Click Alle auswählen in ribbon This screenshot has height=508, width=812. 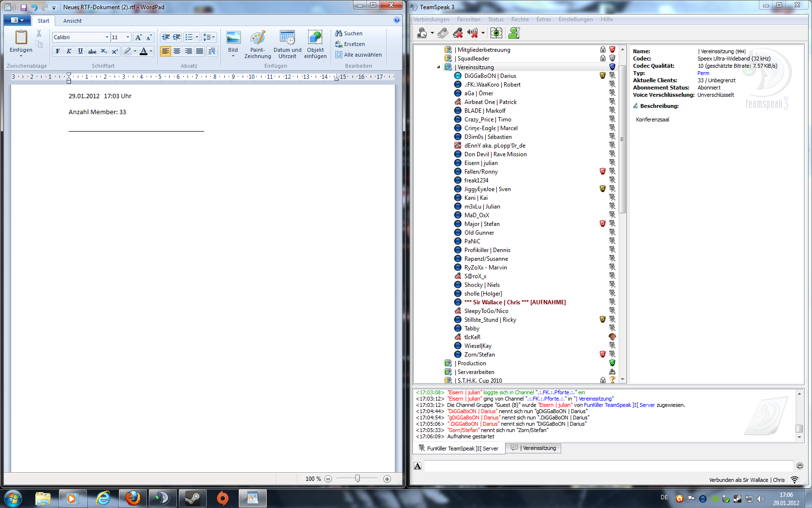pos(358,55)
